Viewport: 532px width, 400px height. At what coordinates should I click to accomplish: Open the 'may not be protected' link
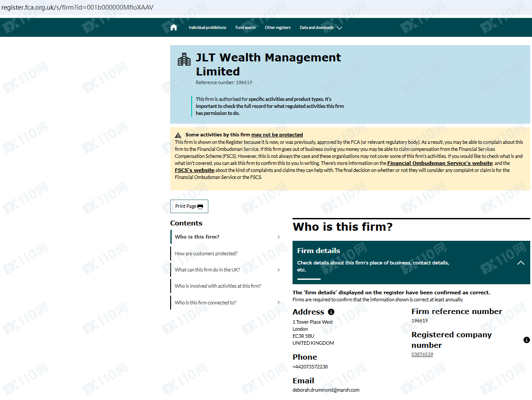(x=277, y=135)
